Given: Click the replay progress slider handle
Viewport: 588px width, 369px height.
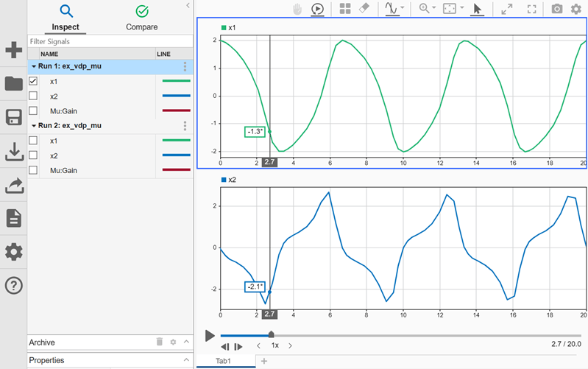Looking at the screenshot, I should 271,334.
